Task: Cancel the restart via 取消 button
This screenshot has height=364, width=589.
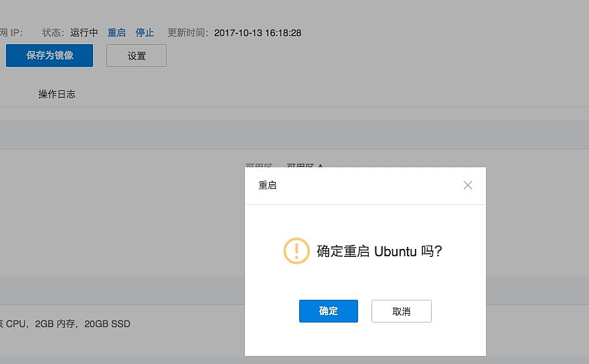Action: 402,311
